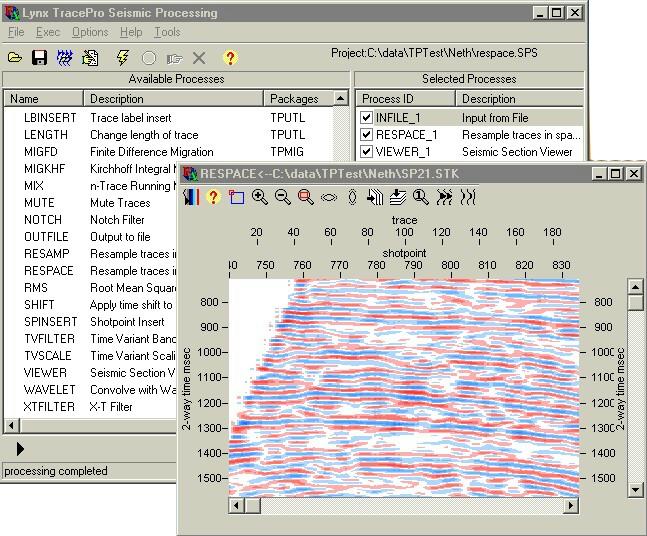
Task: Click the open project folder icon
Action: pyautogui.click(x=15, y=58)
